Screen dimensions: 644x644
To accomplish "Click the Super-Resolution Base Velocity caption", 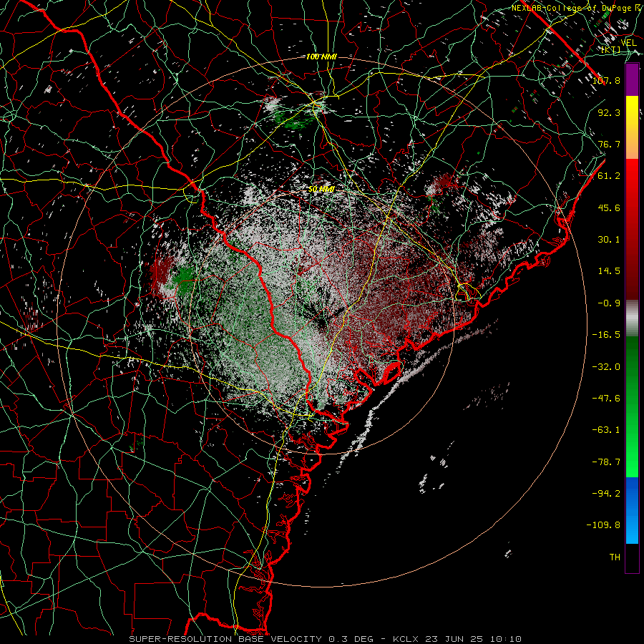I will pos(326,639).
